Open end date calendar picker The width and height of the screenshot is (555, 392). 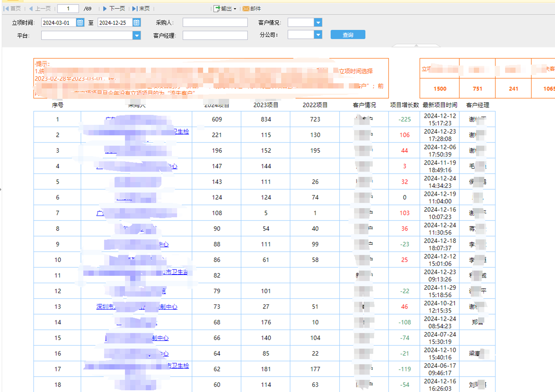pos(136,22)
